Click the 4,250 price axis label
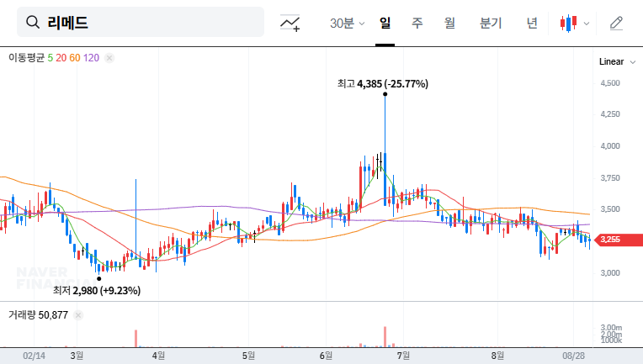643x364 pixels. 610,114
